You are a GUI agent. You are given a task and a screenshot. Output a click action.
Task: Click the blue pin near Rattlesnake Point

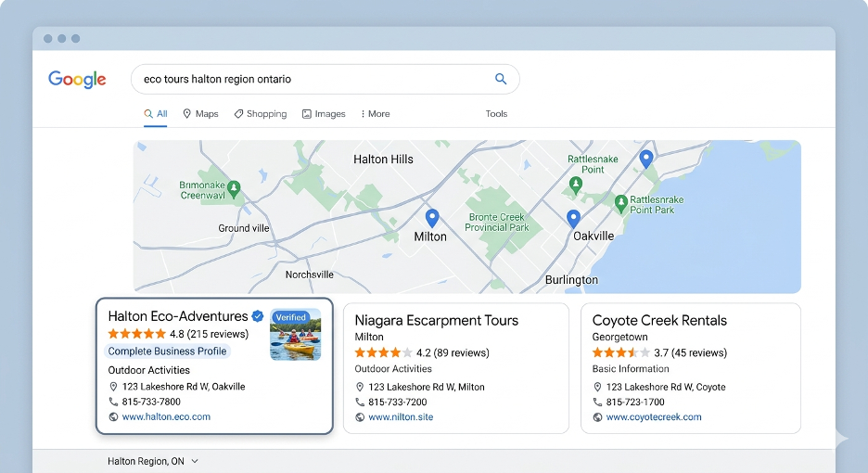[x=646, y=159]
